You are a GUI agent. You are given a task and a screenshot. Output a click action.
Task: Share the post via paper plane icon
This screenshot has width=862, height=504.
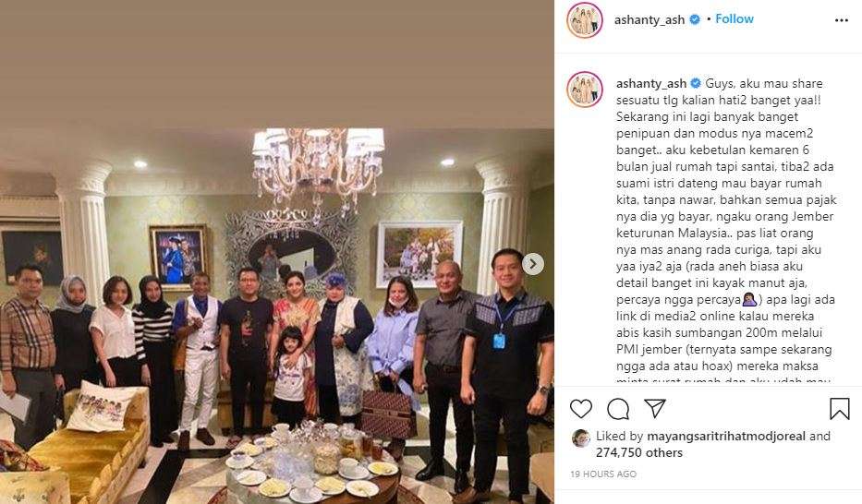point(655,408)
